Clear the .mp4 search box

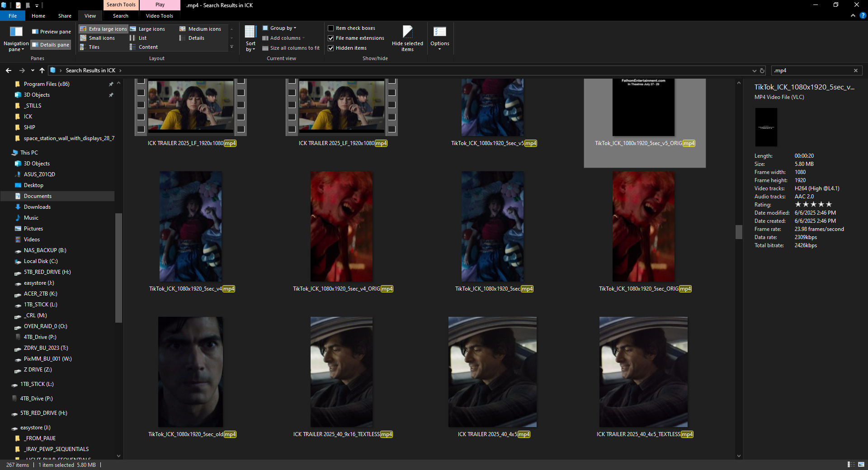click(856, 70)
